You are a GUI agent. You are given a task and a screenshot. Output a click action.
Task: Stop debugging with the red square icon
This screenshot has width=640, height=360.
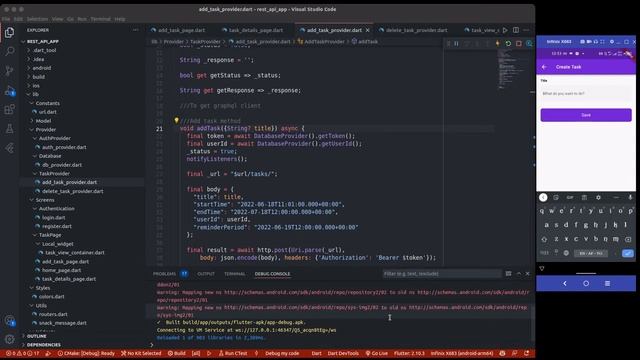(x=519, y=43)
